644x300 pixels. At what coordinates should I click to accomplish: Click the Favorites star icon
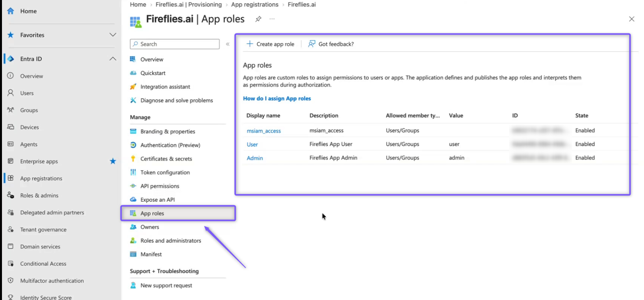tap(11, 35)
